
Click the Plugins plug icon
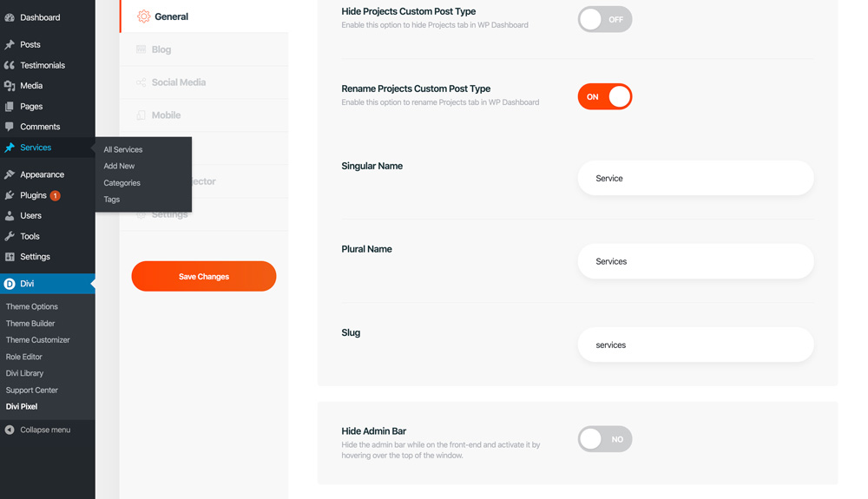coord(10,195)
